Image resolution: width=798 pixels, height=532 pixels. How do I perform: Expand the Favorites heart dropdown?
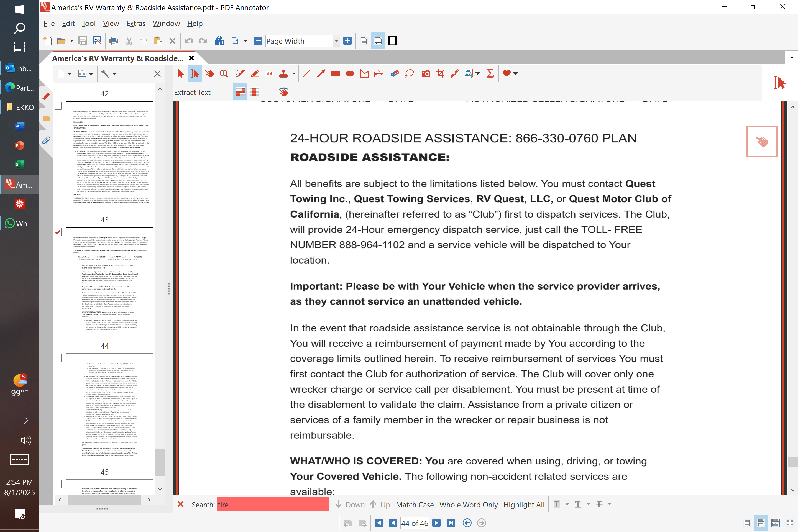[x=516, y=74]
